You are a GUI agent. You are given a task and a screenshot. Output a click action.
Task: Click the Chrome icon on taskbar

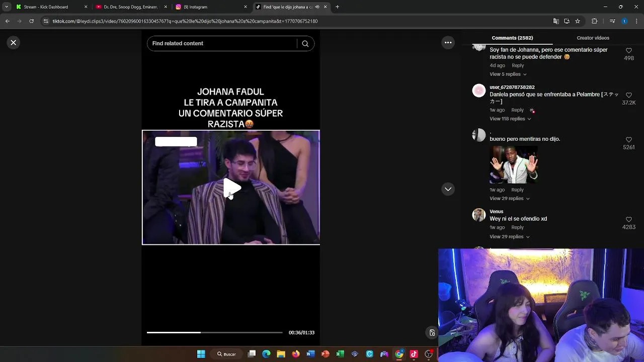coord(399,354)
